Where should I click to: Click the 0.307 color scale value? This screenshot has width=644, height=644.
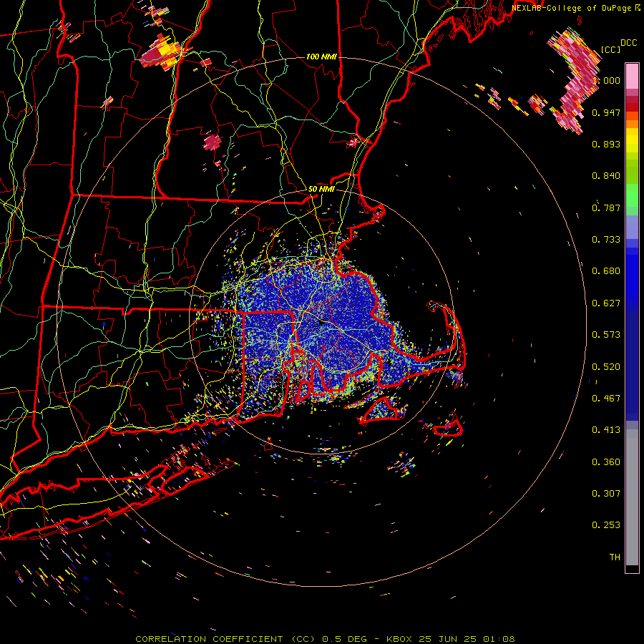click(606, 494)
